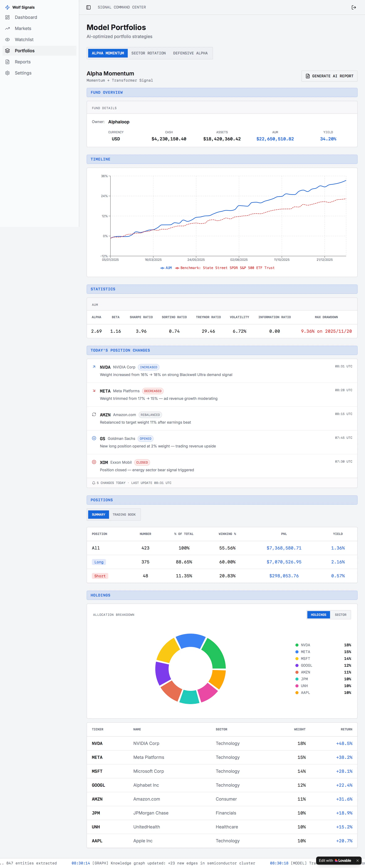Open the Watchlist section
Screen dimensions: 365x868
click(39, 40)
